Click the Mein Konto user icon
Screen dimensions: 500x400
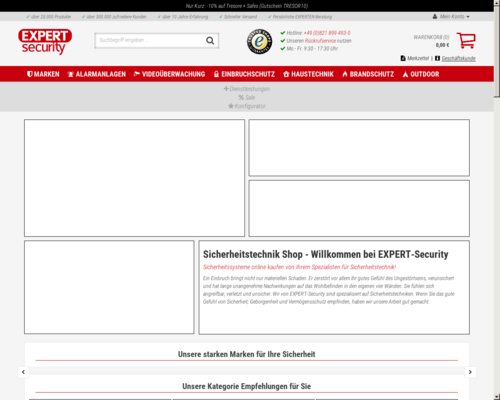[435, 16]
